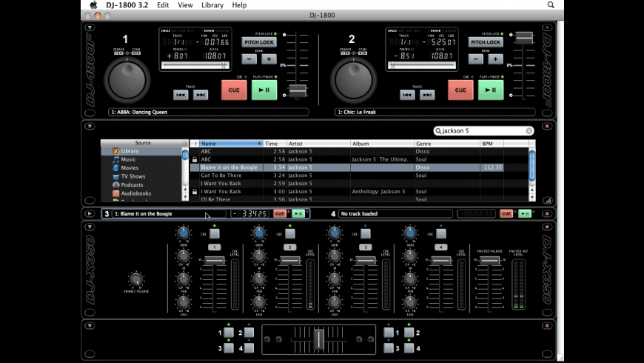
Task: Select Podcasts in the Source list
Action: click(133, 184)
